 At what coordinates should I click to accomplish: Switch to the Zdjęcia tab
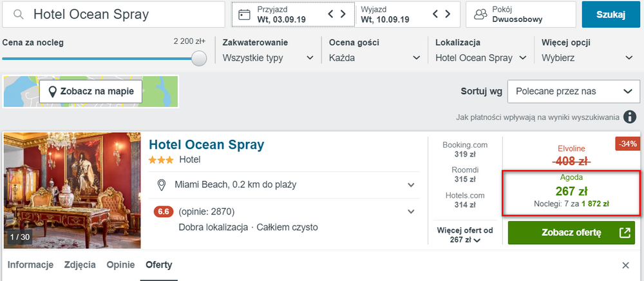pyautogui.click(x=80, y=265)
